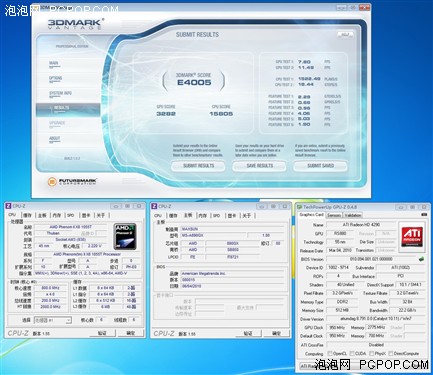Click the Submit Results button
Screen dimensions: 433x375
(198, 166)
